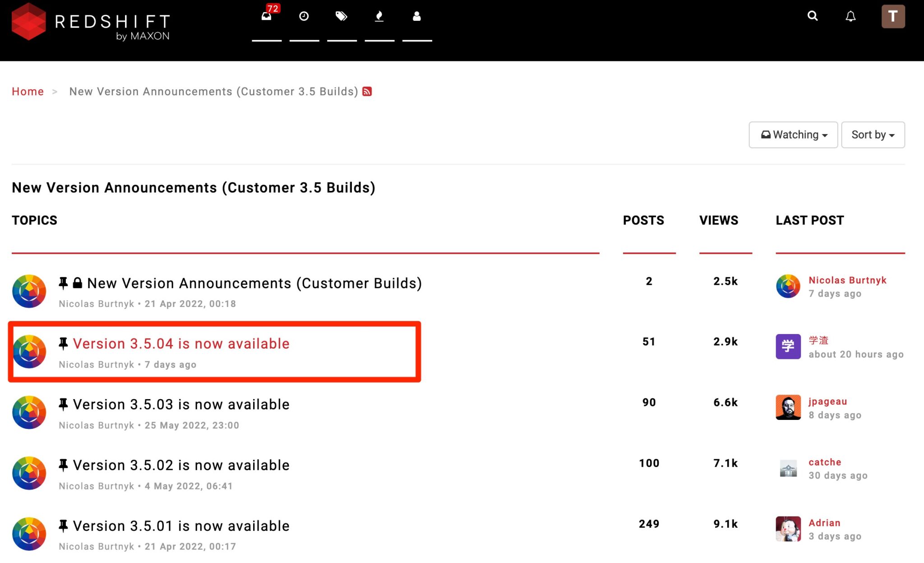Open Version 3.5.01 is now available topic
The image size is (924, 563).
[x=181, y=526]
